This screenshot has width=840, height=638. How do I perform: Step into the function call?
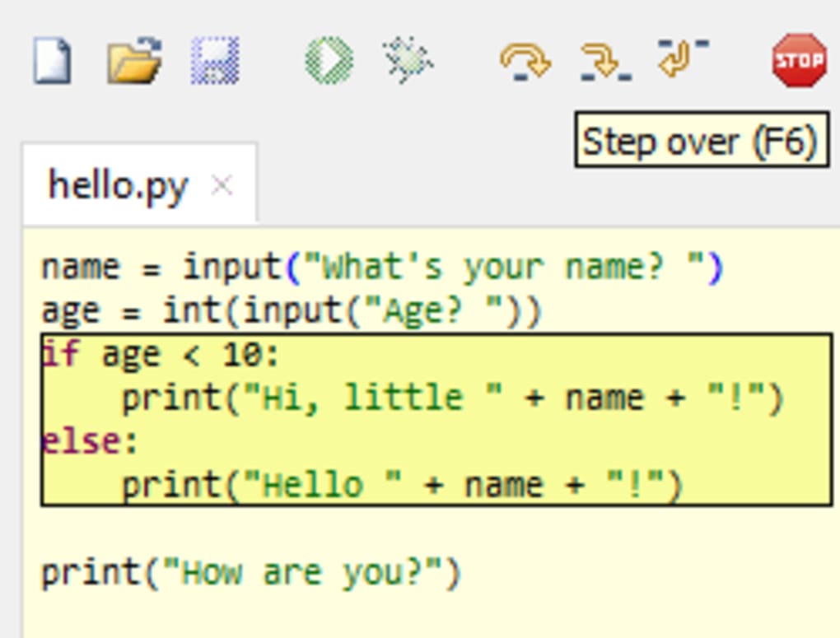coord(606,62)
